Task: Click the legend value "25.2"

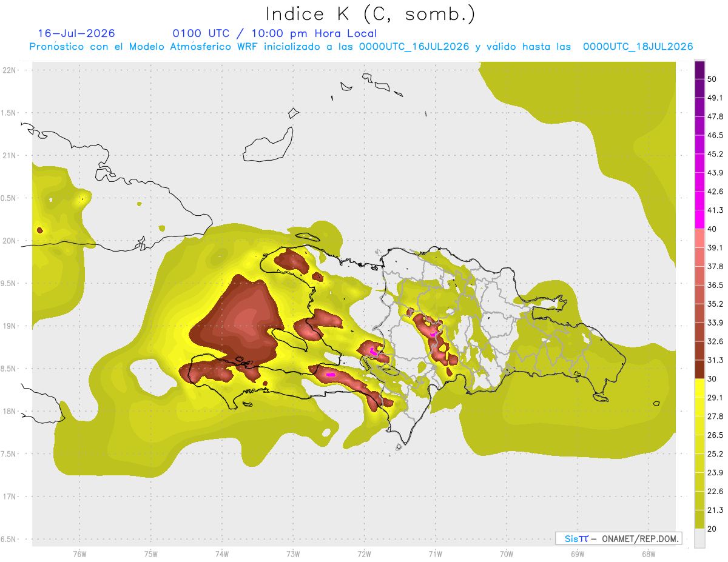Action: point(715,454)
